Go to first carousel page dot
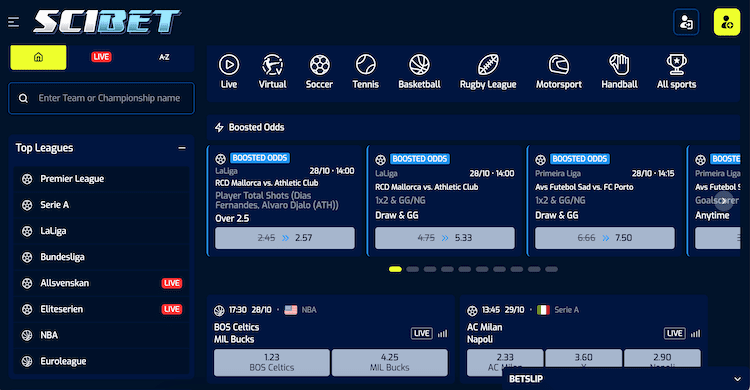Image resolution: width=750 pixels, height=390 pixels. (395, 269)
